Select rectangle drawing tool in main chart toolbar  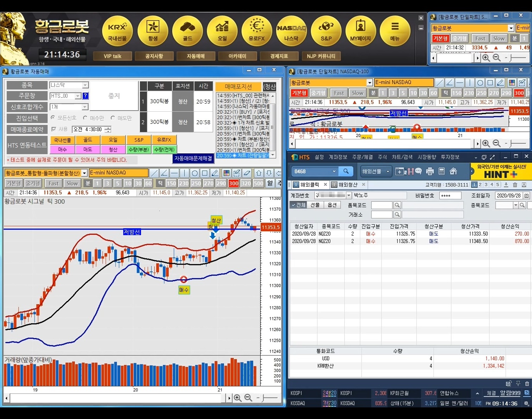205,173
